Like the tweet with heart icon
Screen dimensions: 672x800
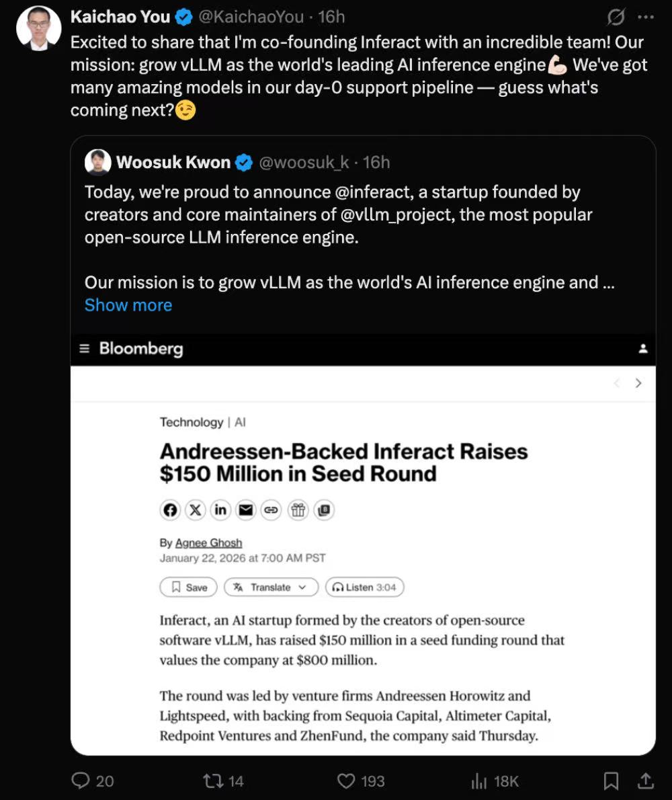pyautogui.click(x=345, y=781)
